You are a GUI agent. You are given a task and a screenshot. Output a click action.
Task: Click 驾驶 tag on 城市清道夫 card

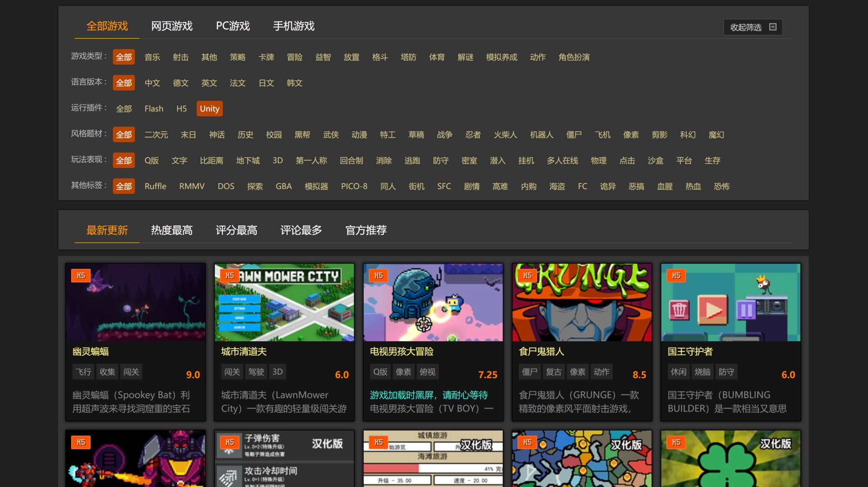[x=256, y=372]
